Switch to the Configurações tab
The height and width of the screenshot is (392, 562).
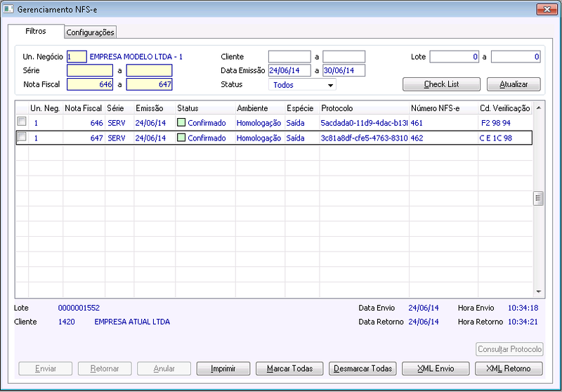(x=91, y=32)
